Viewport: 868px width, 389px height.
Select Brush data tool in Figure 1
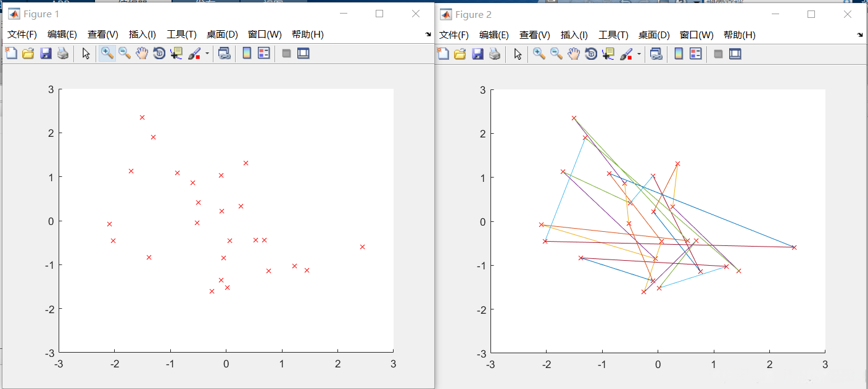pos(194,54)
